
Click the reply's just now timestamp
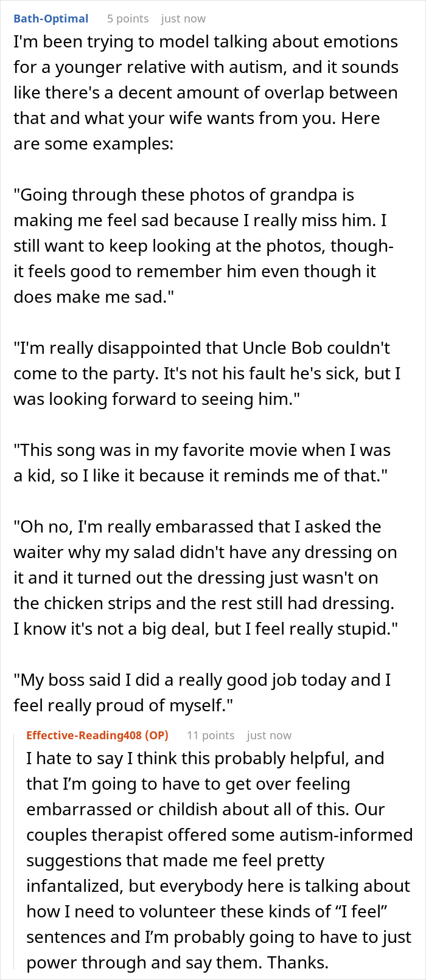click(x=269, y=735)
